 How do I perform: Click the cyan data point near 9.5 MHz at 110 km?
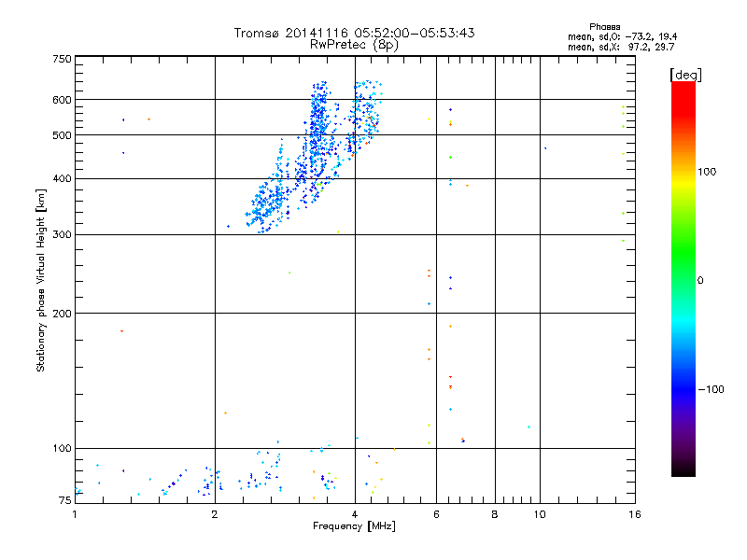529,427
